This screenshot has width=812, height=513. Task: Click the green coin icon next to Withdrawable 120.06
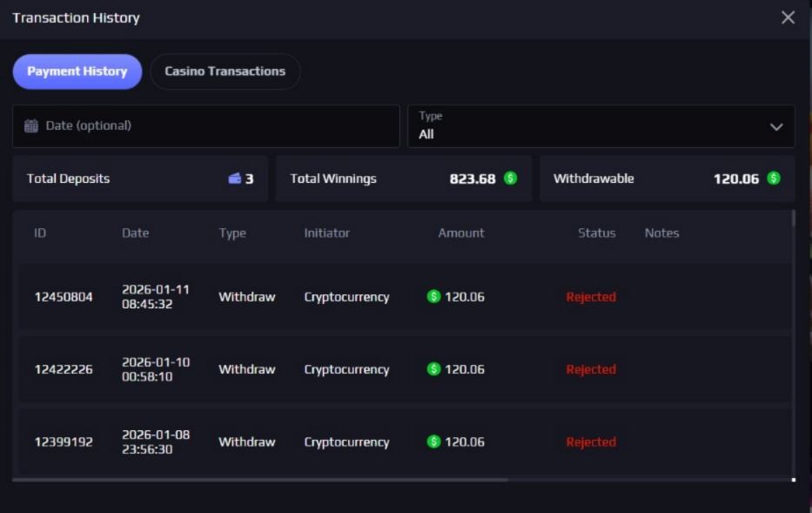774,179
